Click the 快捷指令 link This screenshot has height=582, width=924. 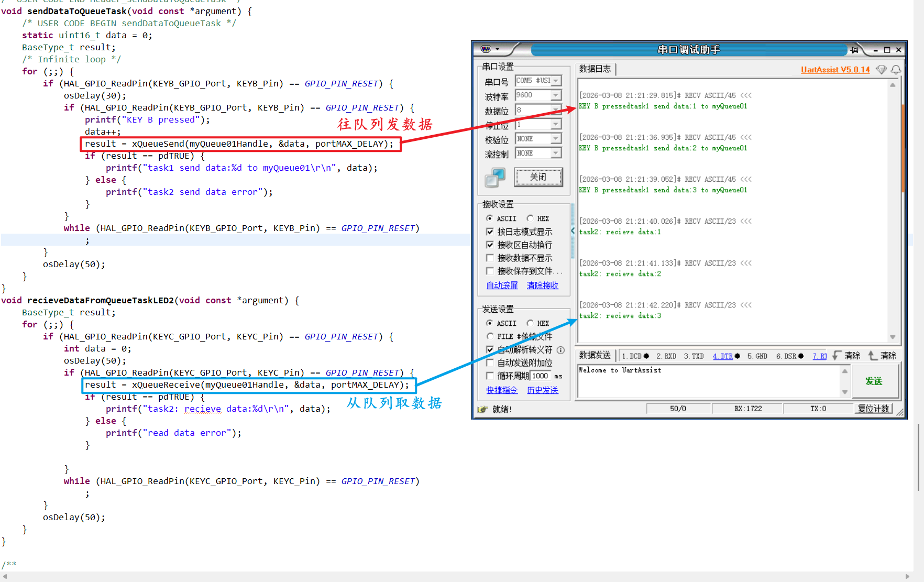pyautogui.click(x=502, y=390)
